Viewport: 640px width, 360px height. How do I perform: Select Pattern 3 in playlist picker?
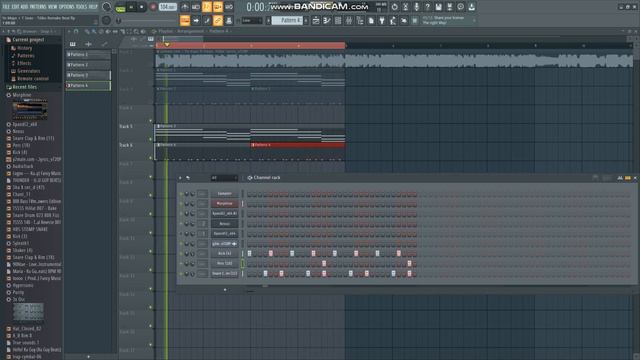pyautogui.click(x=88, y=75)
